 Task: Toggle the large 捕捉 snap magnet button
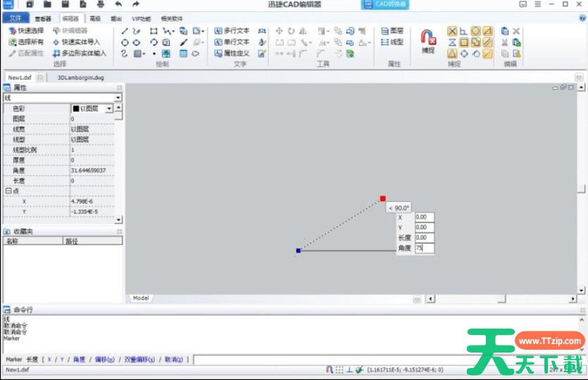tap(428, 41)
